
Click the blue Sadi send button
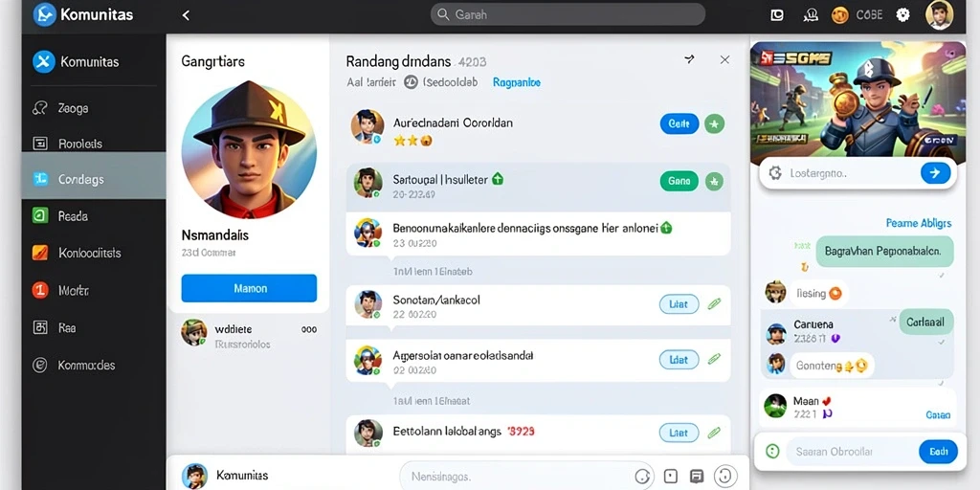click(938, 452)
